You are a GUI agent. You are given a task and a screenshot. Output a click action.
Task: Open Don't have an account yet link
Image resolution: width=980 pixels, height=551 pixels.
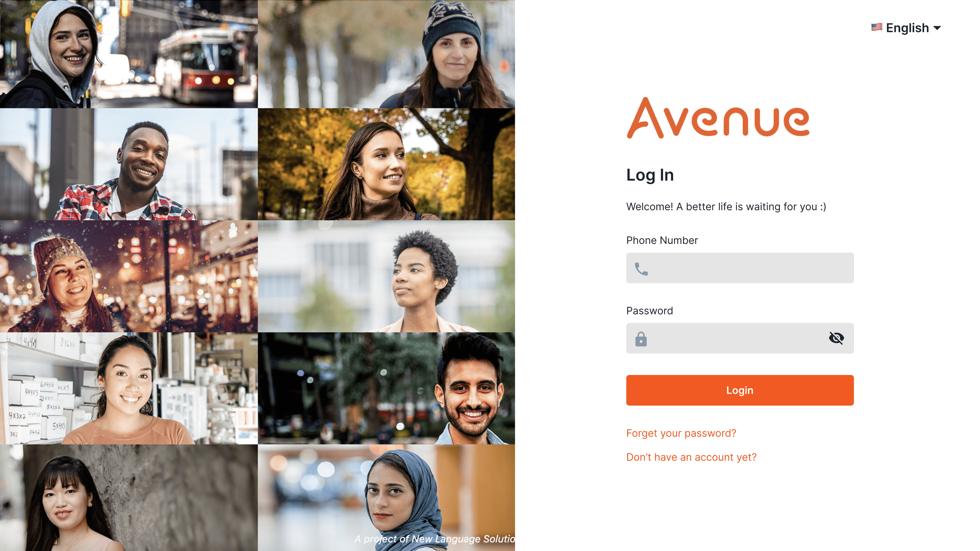click(691, 457)
